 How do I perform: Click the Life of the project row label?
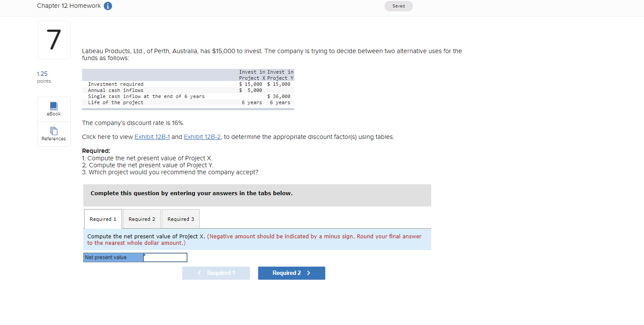point(116,102)
